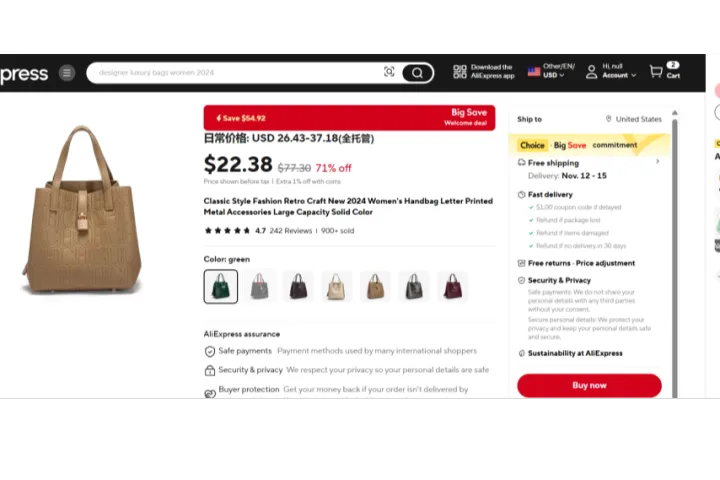
Task: Open the shopping cart icon
Action: (x=656, y=71)
